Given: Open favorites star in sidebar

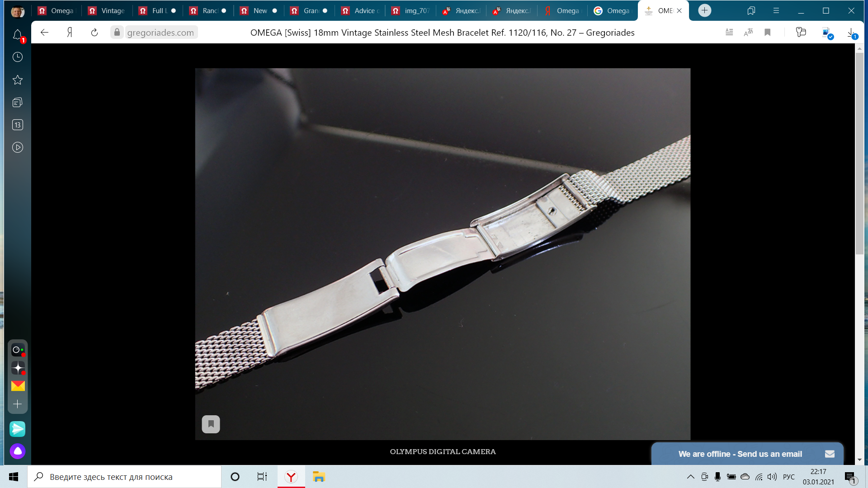Looking at the screenshot, I should (18, 80).
